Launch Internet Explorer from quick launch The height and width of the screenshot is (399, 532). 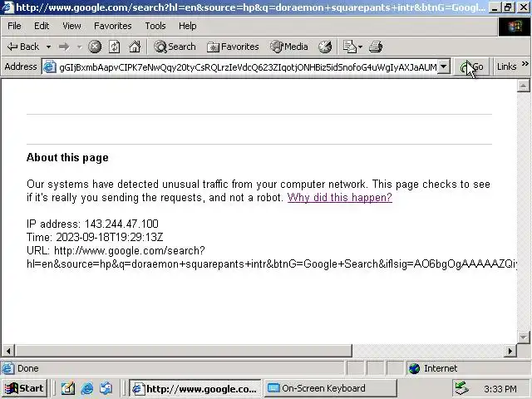point(87,388)
